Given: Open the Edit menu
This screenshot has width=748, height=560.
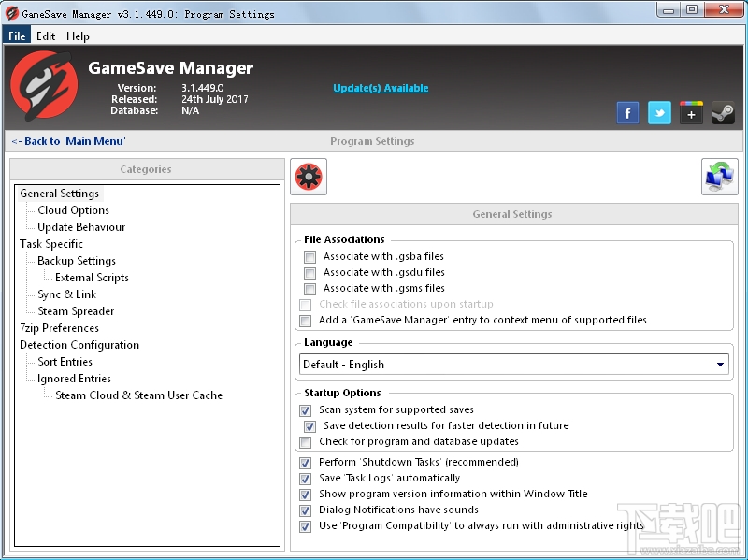Looking at the screenshot, I should (45, 36).
